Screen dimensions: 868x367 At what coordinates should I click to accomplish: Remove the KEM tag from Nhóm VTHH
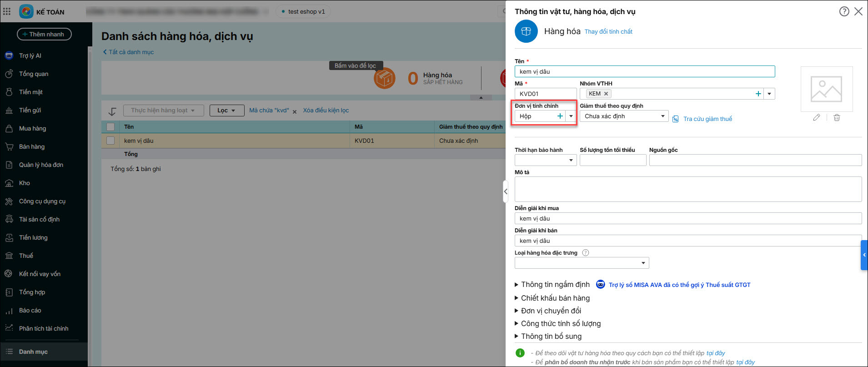[x=606, y=94]
